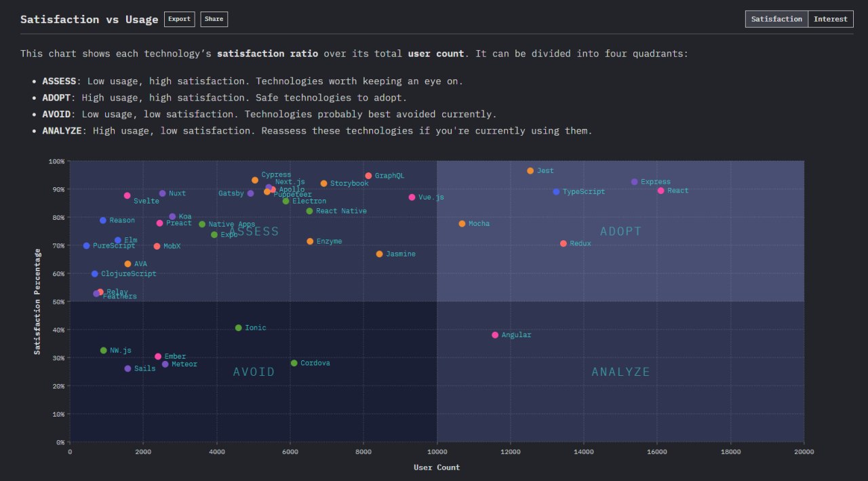Image resolution: width=868 pixels, height=481 pixels.
Task: Click the Cypress data point
Action: pos(255,180)
